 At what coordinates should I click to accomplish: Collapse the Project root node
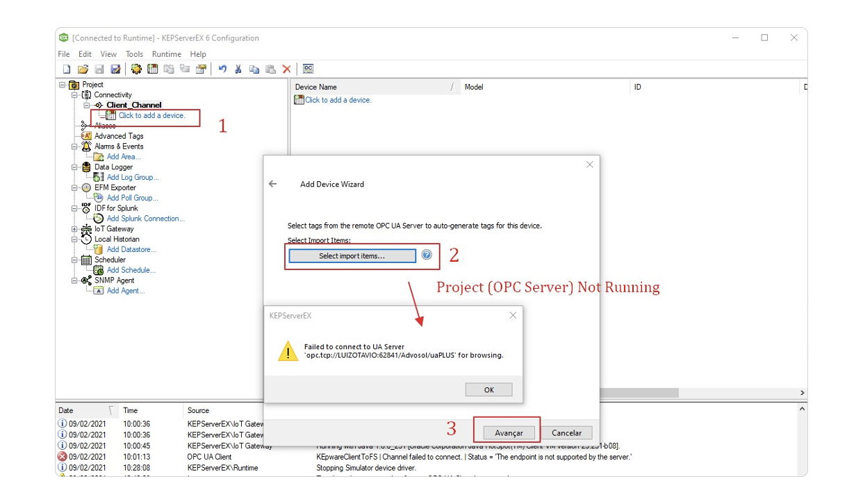point(63,85)
